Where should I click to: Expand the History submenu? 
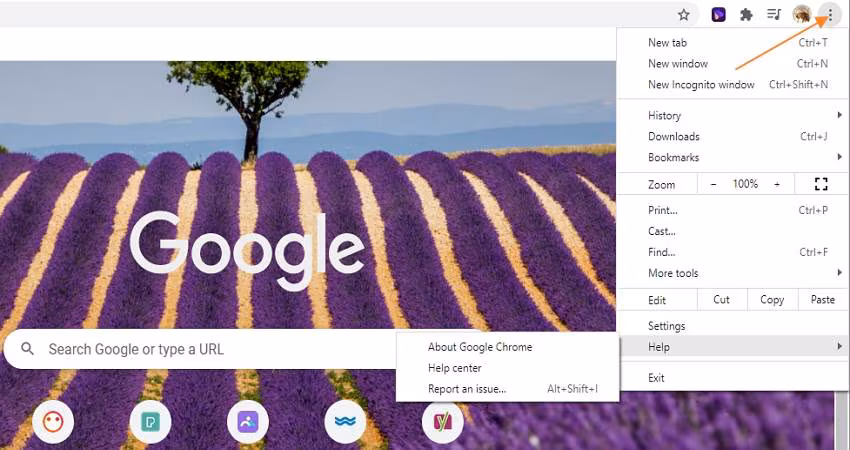732,115
